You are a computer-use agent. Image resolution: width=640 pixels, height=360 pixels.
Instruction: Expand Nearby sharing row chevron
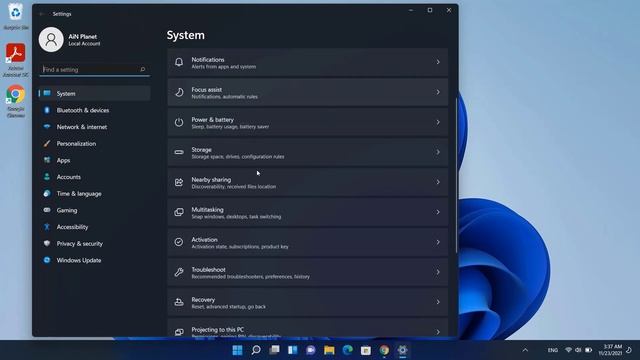pos(438,182)
